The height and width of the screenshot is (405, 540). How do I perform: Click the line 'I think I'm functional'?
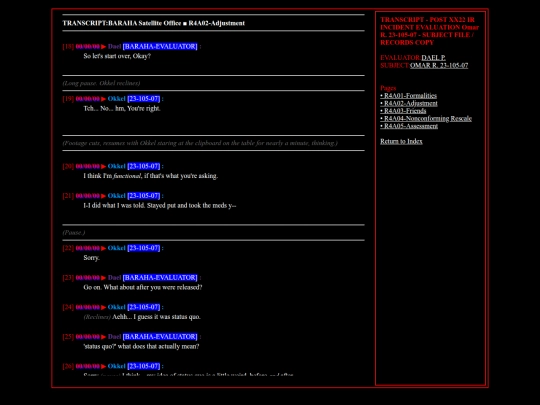coord(150,176)
